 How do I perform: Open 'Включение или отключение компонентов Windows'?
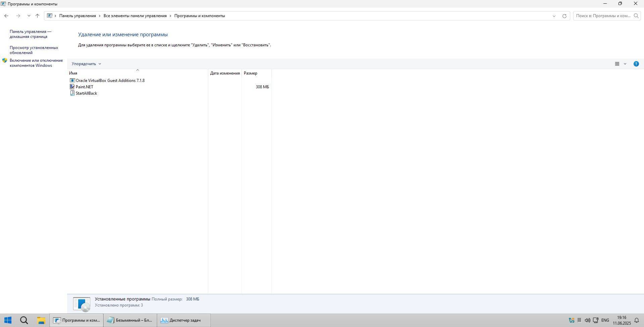[x=36, y=63]
